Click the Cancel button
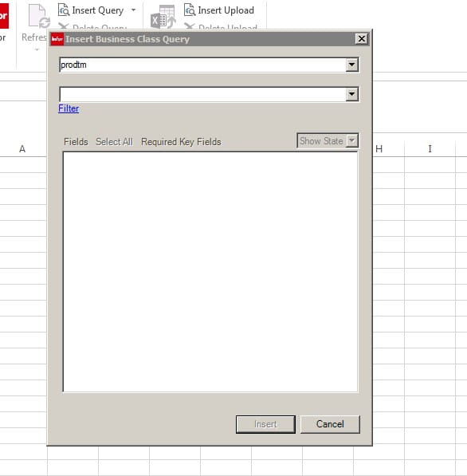Image resolution: width=467 pixels, height=476 pixels. coord(330,424)
